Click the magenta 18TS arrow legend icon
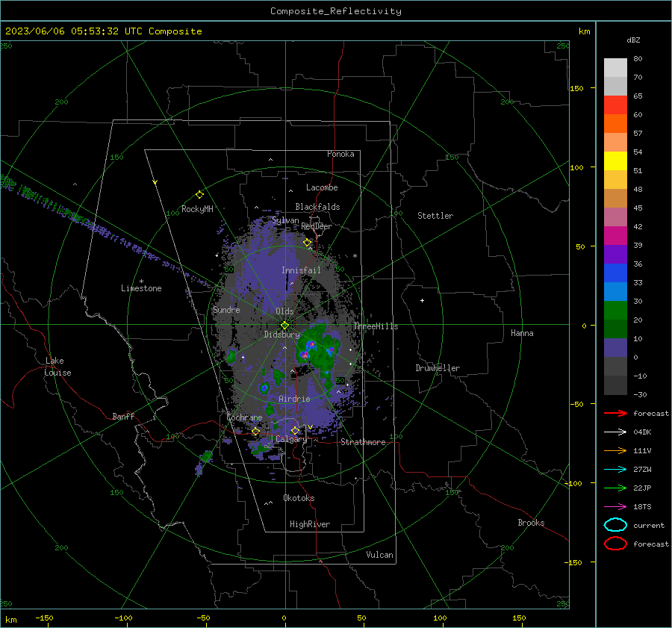 (x=615, y=507)
